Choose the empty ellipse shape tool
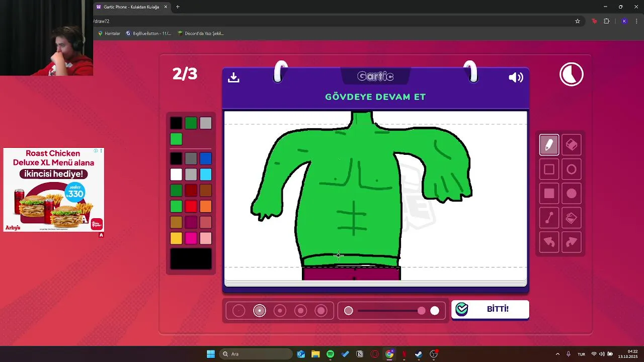The image size is (644, 362). tap(572, 169)
